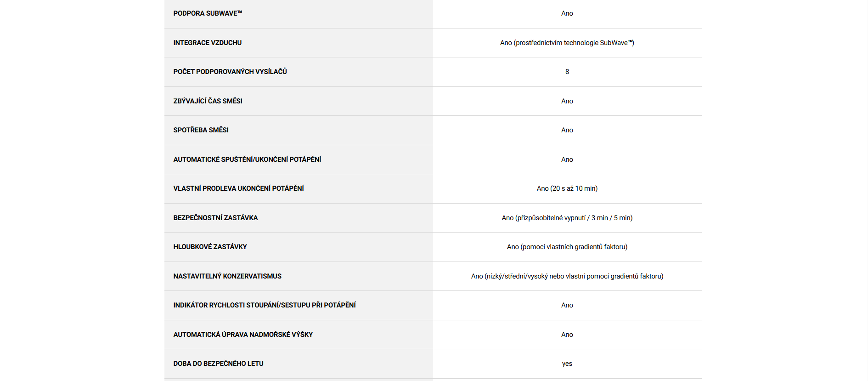Click the SPOTŘEBA SMĚSI row label
The width and height of the screenshot is (868, 381).
tap(201, 130)
